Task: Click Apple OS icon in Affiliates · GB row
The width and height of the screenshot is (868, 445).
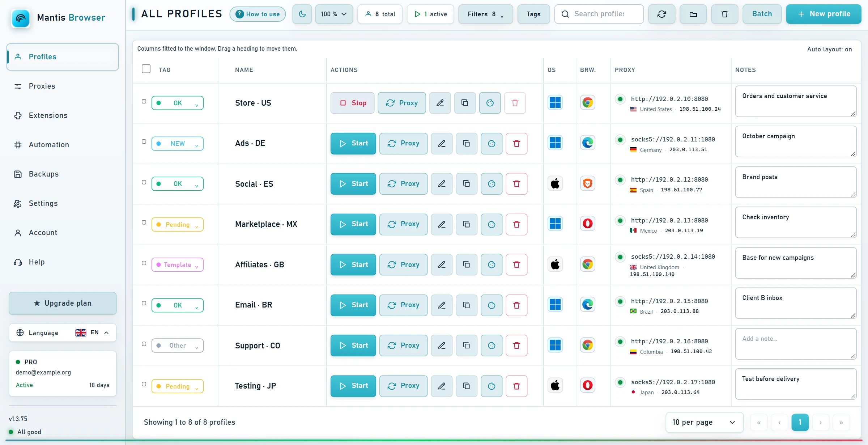Action: (x=555, y=264)
